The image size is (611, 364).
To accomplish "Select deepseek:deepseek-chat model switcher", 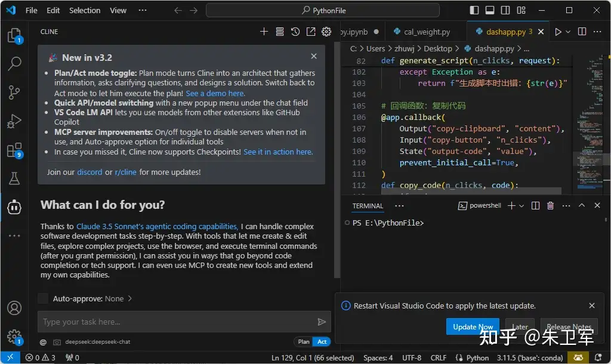I will click(x=97, y=342).
